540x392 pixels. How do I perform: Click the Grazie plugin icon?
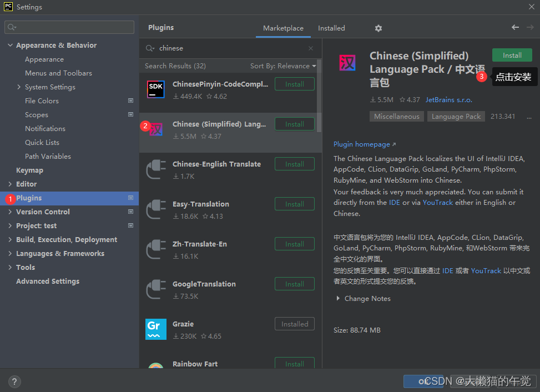[155, 329]
